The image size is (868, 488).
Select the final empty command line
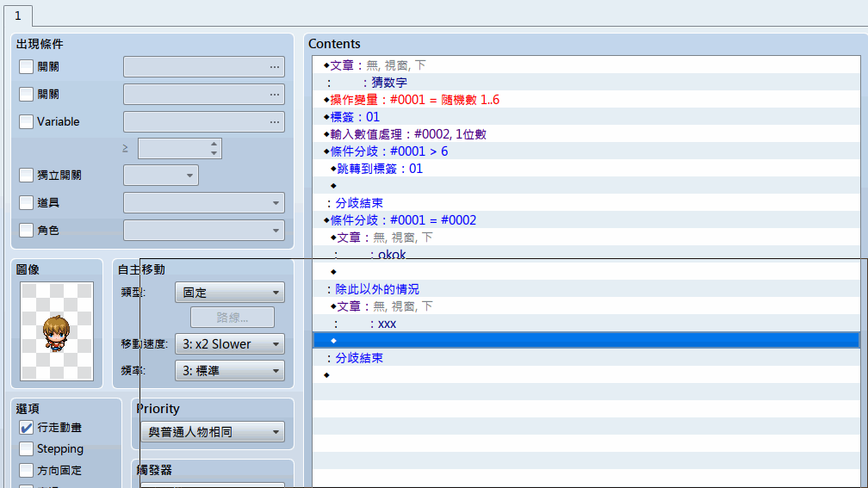pyautogui.click(x=586, y=374)
